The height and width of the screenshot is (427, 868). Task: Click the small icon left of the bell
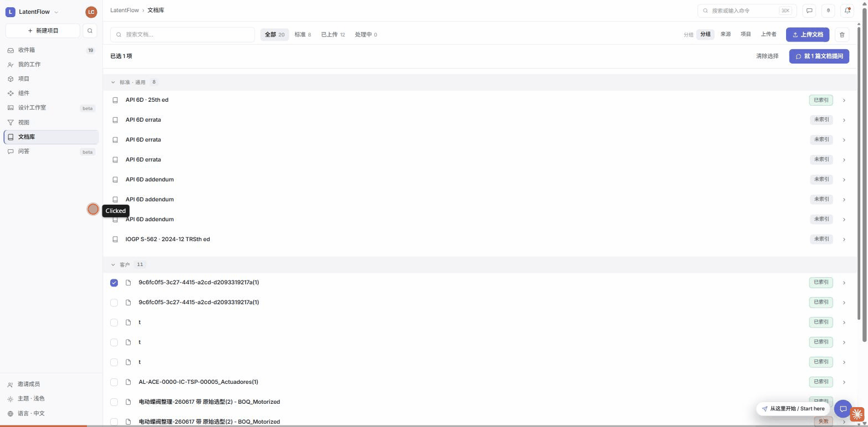click(x=828, y=11)
